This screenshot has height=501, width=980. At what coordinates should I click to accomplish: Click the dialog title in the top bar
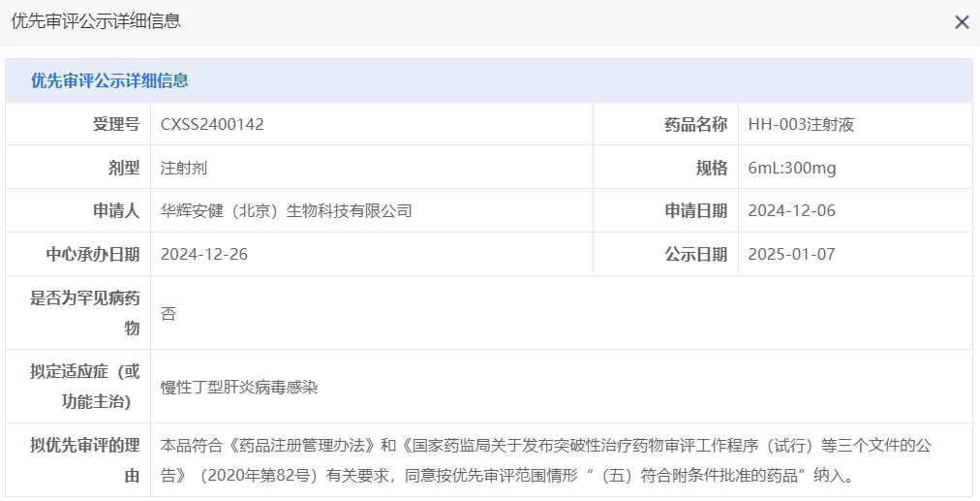coord(96,21)
